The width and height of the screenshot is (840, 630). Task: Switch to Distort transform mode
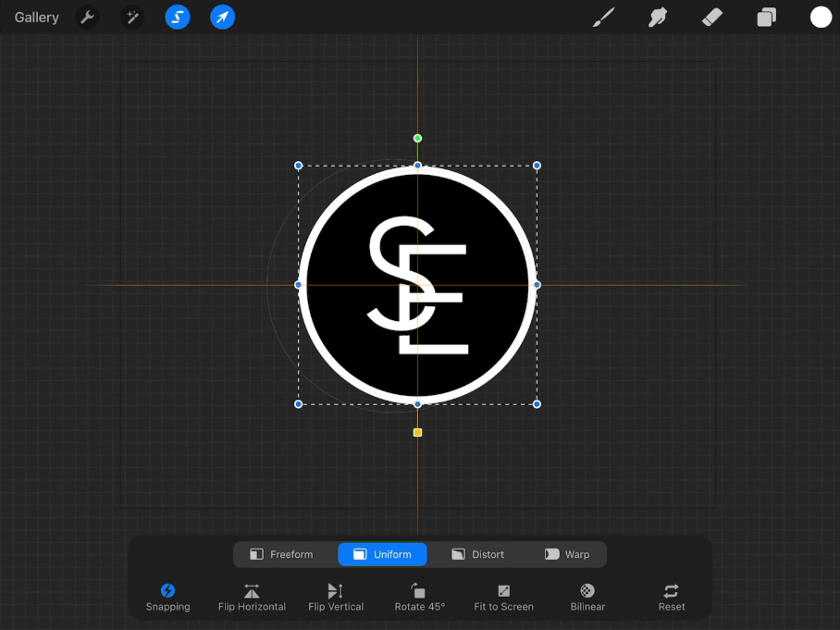click(478, 554)
